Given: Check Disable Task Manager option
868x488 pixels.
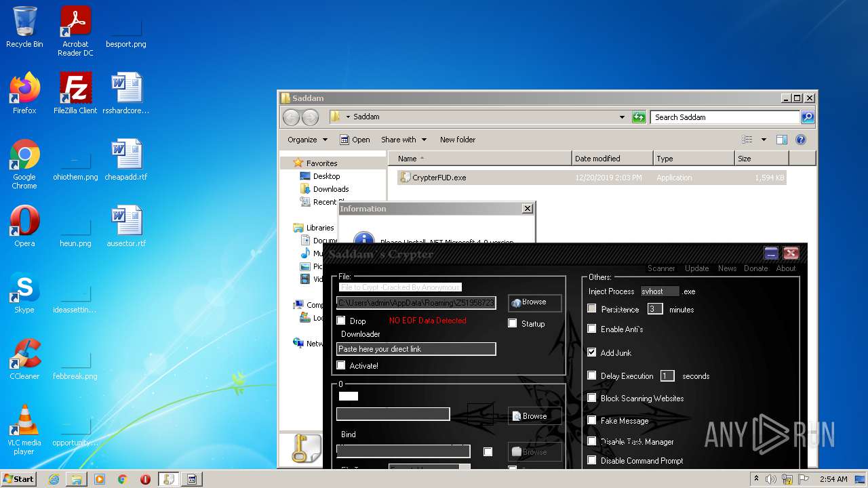Looking at the screenshot, I should [x=592, y=441].
